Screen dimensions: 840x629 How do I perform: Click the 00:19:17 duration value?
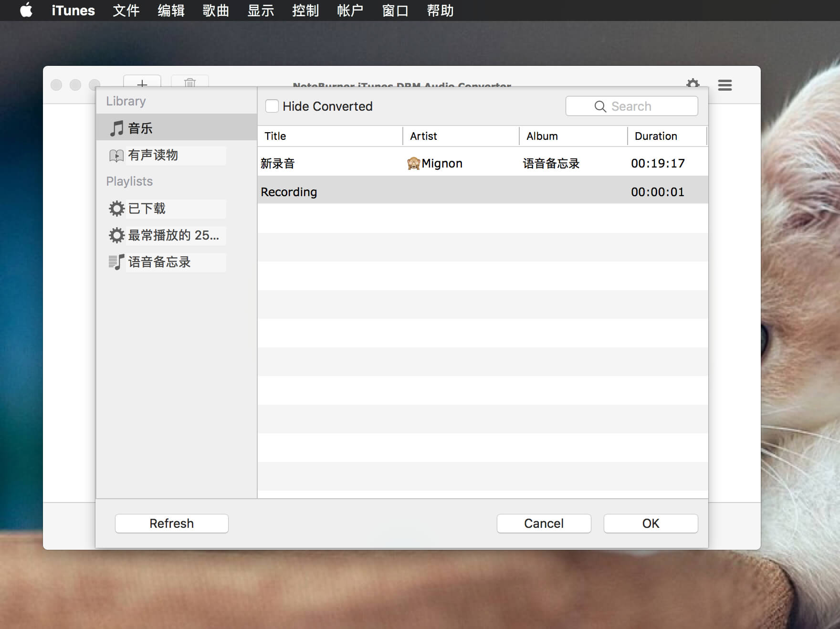658,164
